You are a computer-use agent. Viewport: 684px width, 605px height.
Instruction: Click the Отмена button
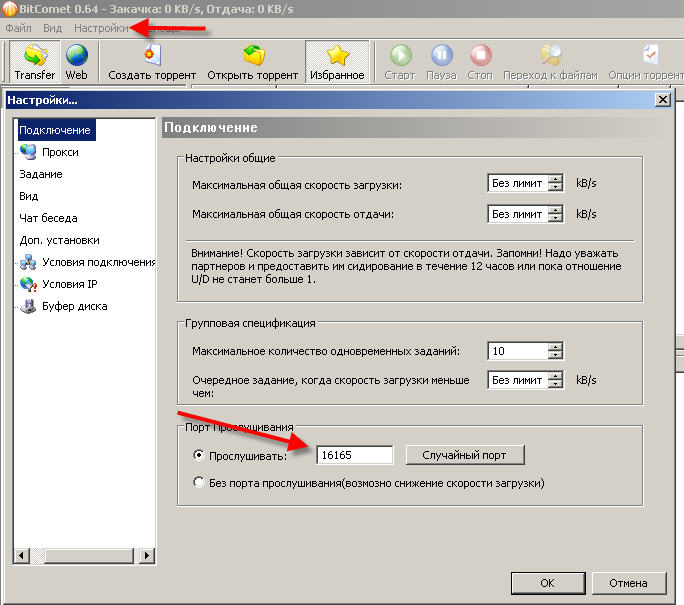[x=628, y=583]
